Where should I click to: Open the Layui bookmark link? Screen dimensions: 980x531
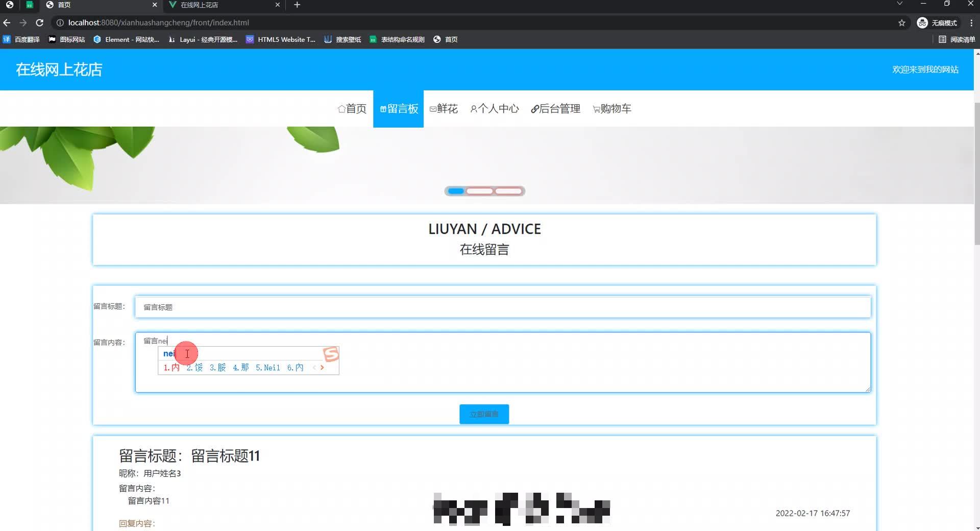coord(202,39)
